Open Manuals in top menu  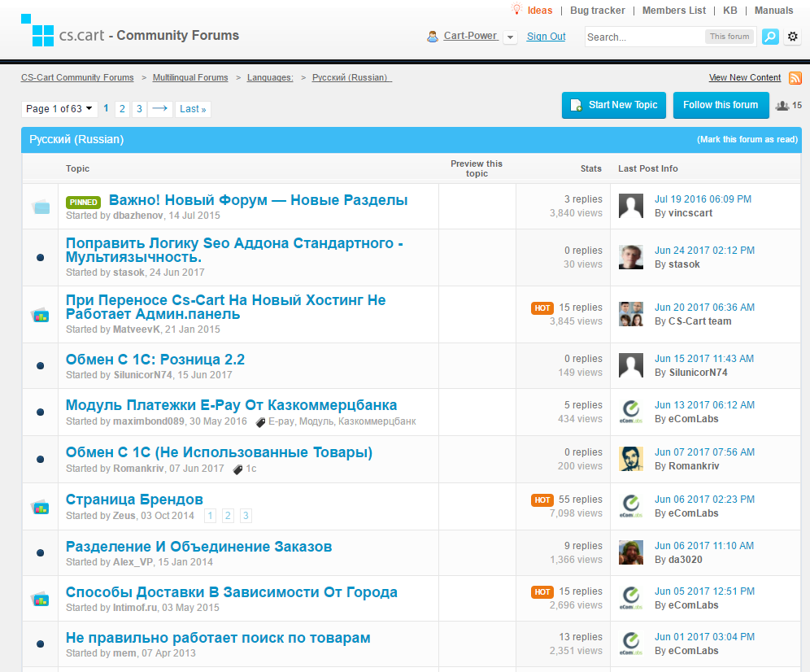point(773,11)
